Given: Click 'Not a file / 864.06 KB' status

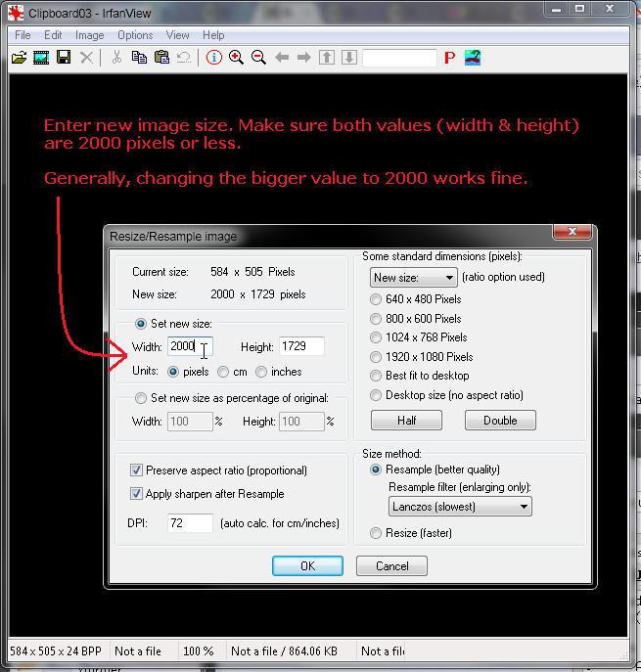Looking at the screenshot, I should (x=284, y=651).
